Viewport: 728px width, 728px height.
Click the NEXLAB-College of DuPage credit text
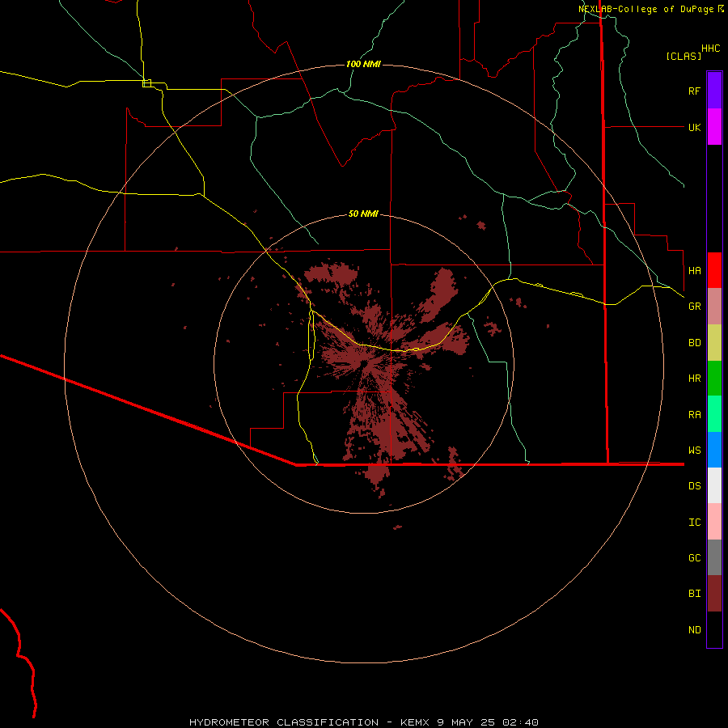click(x=645, y=9)
